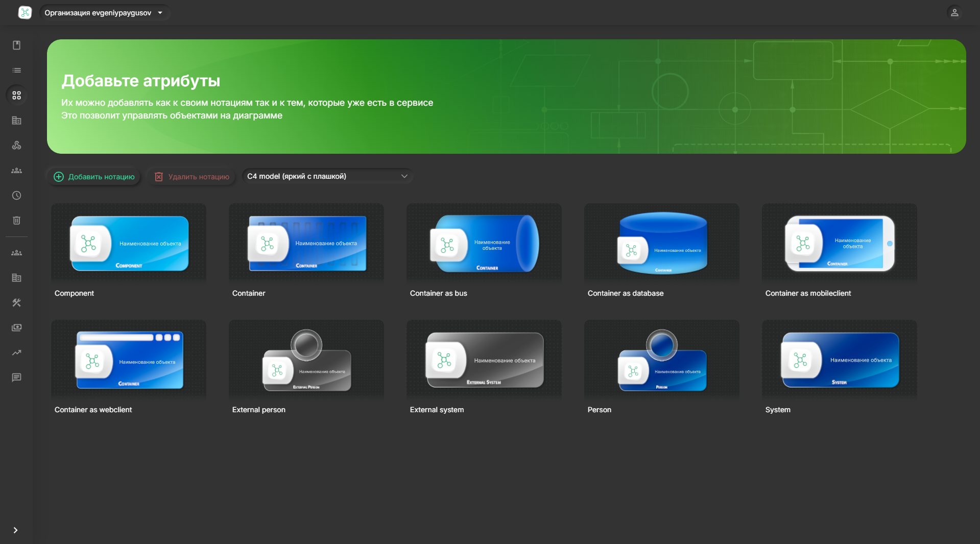The height and width of the screenshot is (544, 980).
Task: Click the Удалить нотацию button
Action: tap(192, 177)
